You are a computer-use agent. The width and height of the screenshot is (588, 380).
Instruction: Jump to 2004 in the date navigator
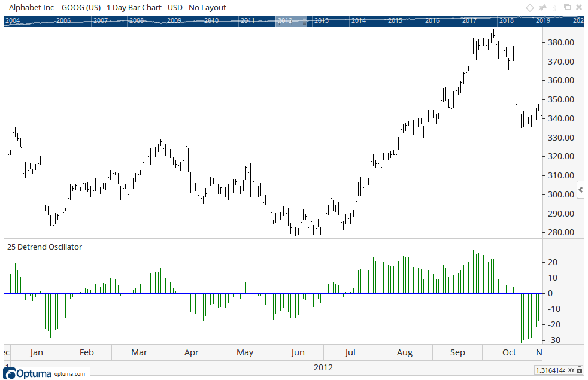point(13,20)
